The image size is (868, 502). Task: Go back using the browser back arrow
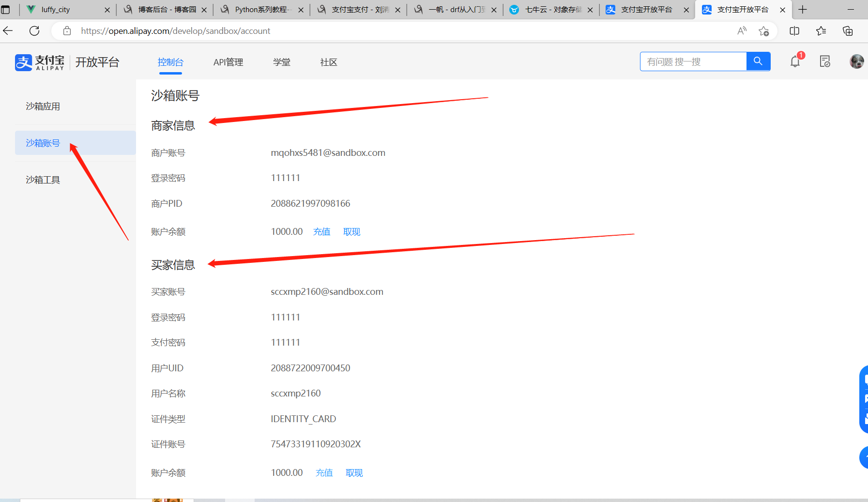(8, 31)
